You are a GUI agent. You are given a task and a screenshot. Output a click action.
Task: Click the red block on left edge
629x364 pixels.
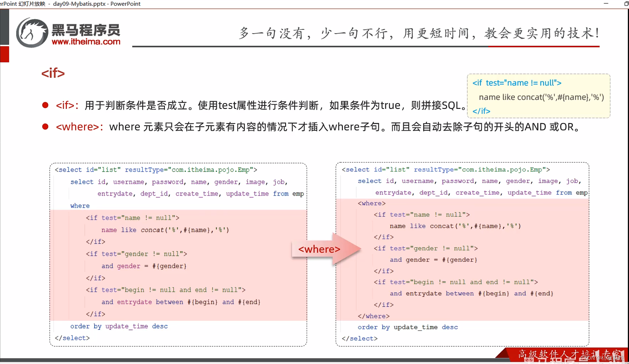[4, 54]
